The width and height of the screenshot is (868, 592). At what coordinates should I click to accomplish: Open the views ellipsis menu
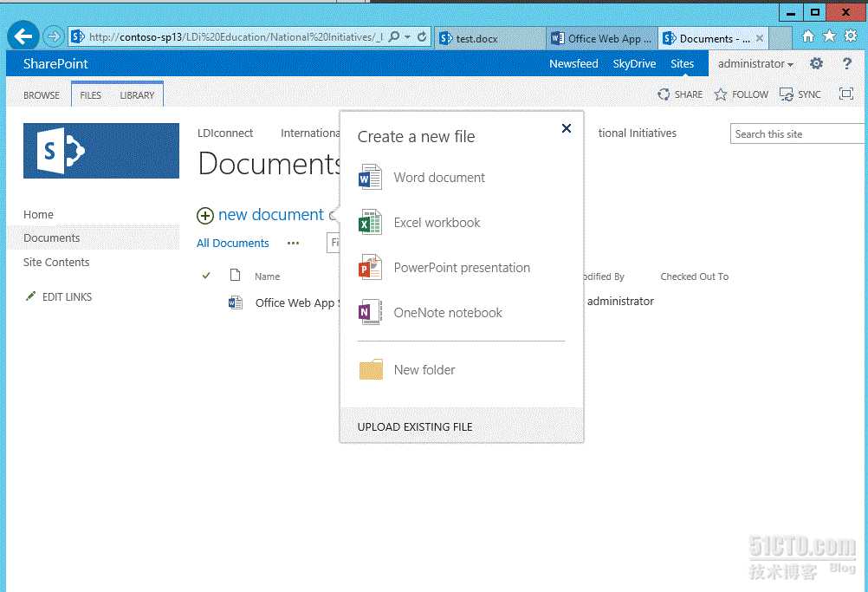tap(294, 243)
